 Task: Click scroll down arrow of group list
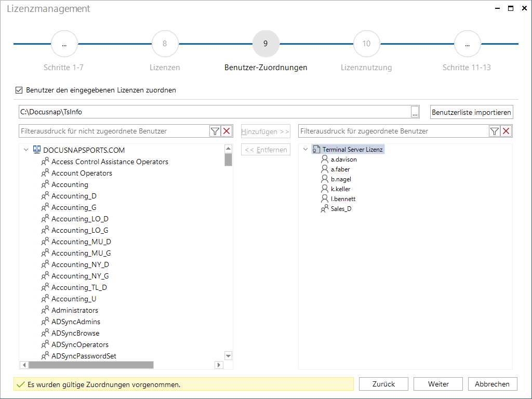[229, 356]
